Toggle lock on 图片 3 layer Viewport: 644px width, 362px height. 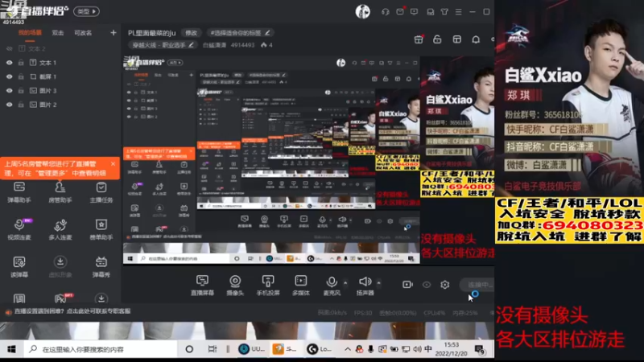point(21,91)
